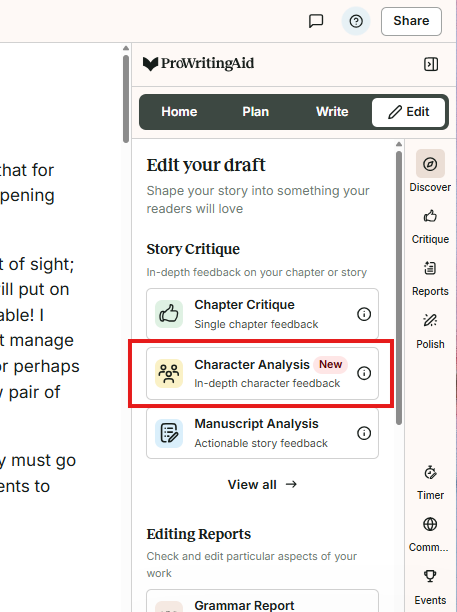Follow the View all link
This screenshot has height=612, width=457.
coord(262,485)
